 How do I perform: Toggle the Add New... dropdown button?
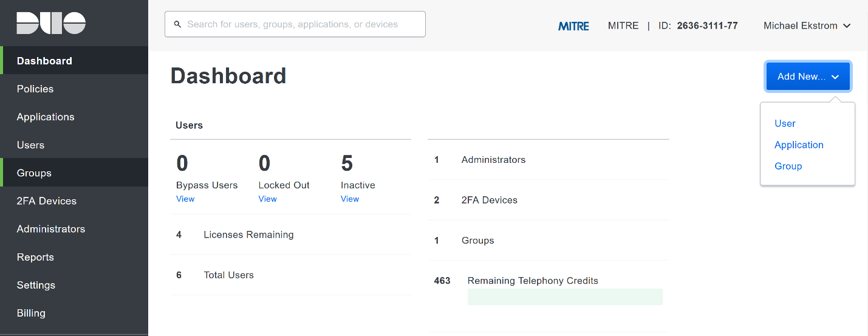(x=808, y=77)
